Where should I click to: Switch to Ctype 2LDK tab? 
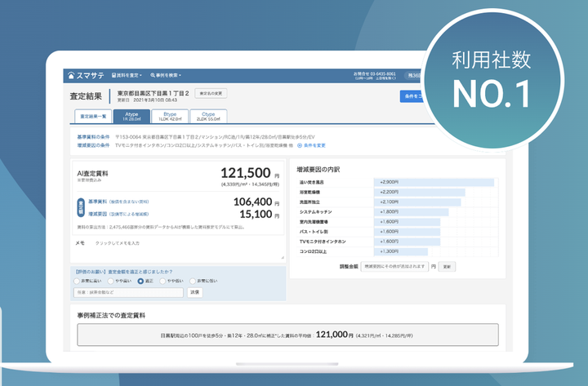[208, 117]
